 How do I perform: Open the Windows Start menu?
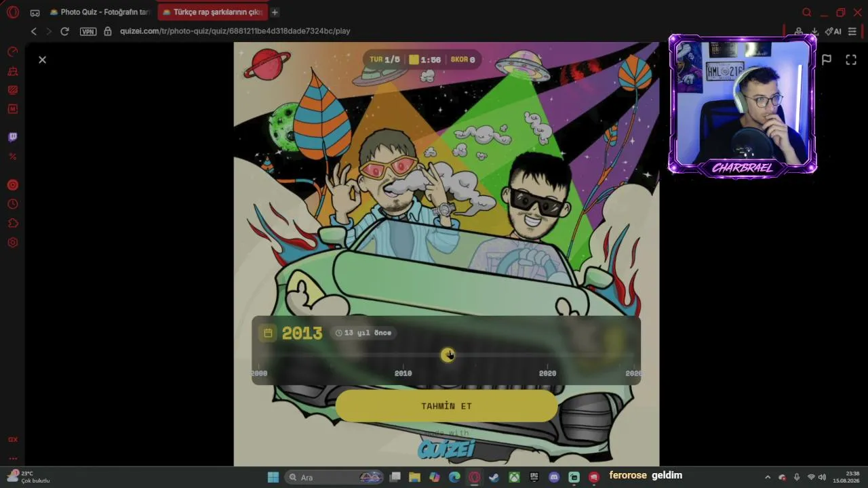pyautogui.click(x=273, y=477)
